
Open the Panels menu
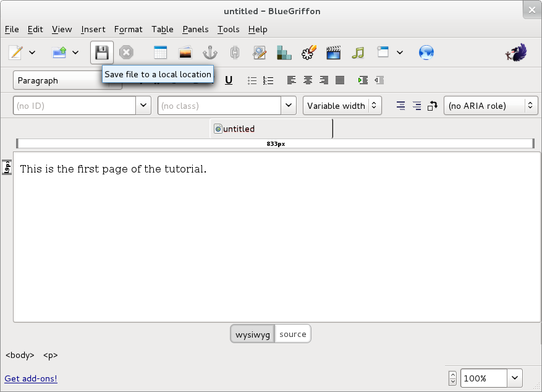(195, 29)
